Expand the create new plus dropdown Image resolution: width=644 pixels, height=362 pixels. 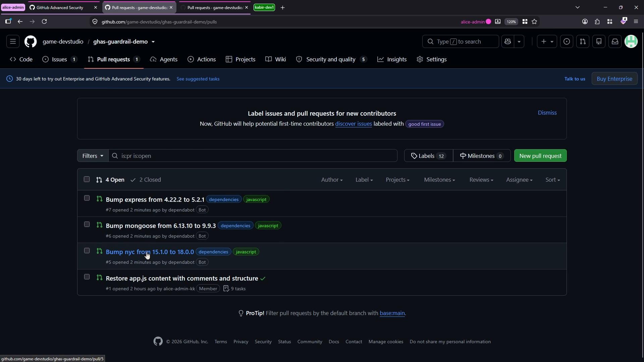pos(547,42)
